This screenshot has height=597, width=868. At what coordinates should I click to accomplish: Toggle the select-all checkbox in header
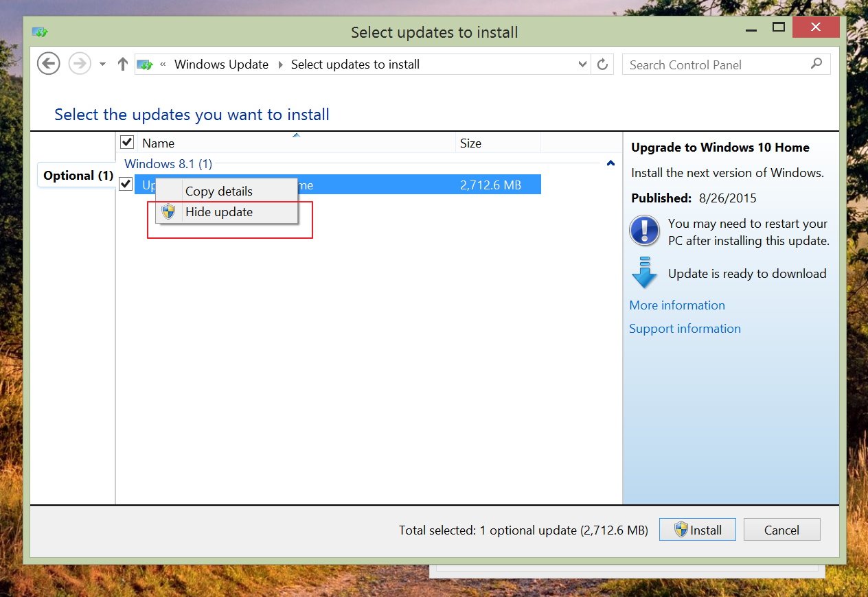127,142
